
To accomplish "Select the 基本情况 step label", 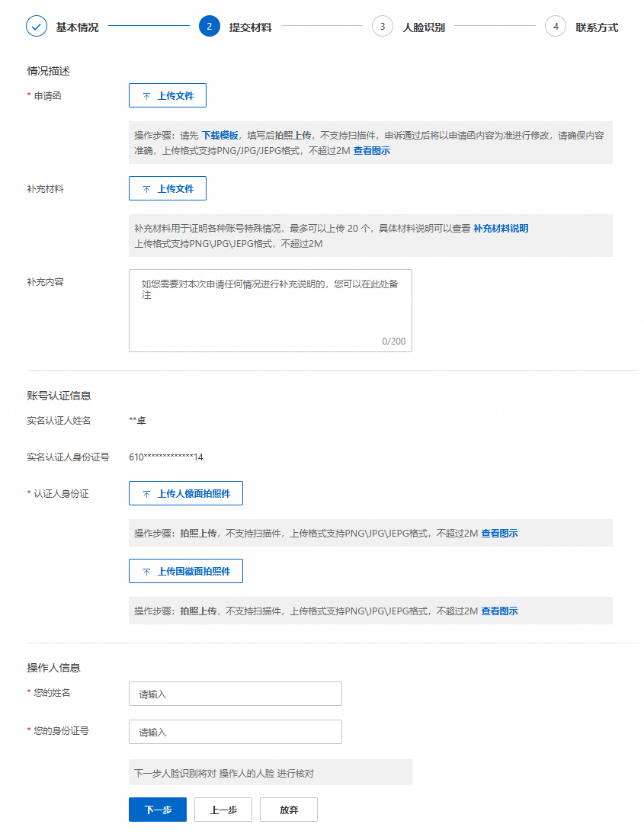I will 78,27.
